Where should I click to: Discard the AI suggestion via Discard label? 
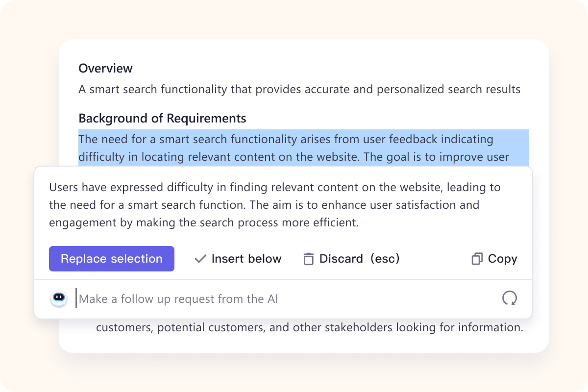coord(341,259)
